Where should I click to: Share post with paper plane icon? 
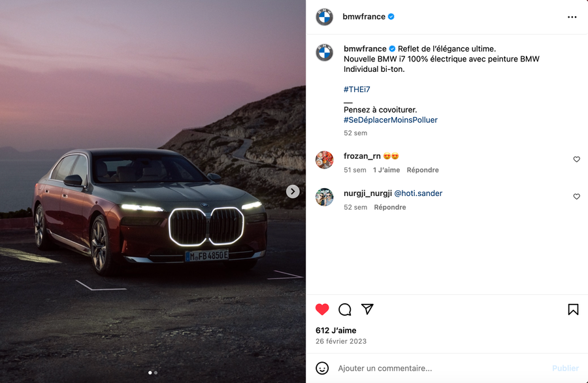tap(367, 309)
